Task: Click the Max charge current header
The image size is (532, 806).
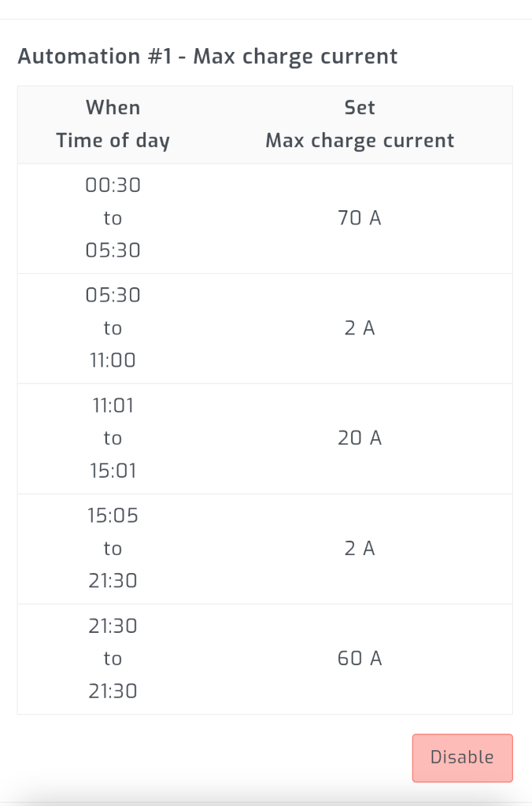Action: point(360,140)
